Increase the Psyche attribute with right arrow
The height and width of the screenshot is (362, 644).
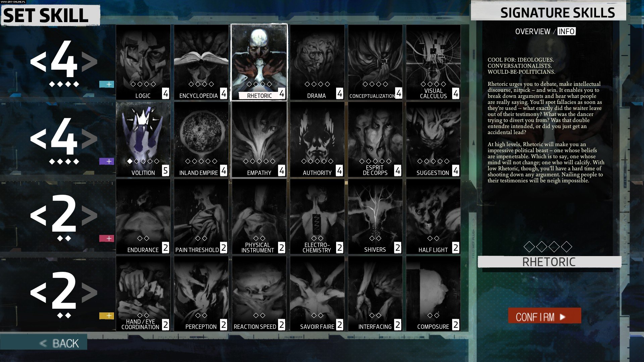click(89, 139)
